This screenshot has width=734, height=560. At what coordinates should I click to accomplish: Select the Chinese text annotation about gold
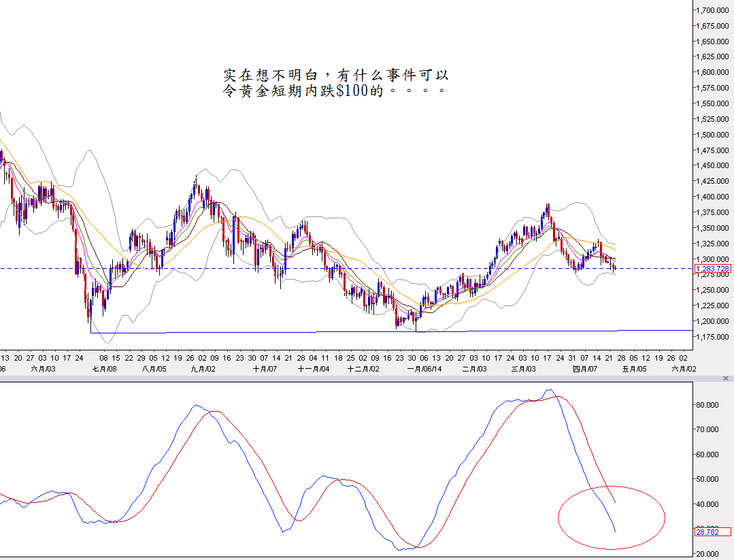(335, 82)
